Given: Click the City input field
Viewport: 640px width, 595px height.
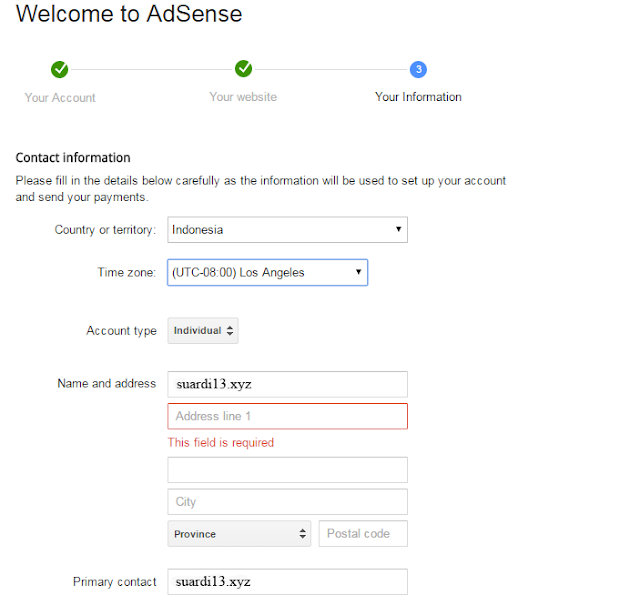Looking at the screenshot, I should pos(287,502).
